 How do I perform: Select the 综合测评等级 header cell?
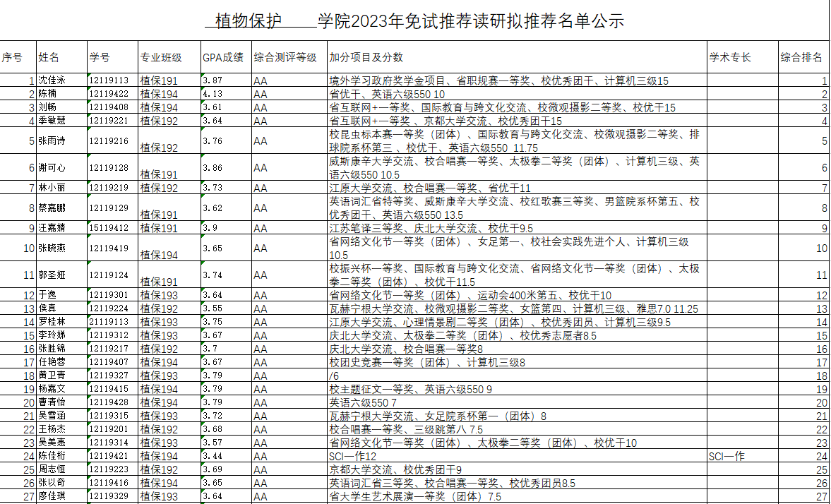289,57
